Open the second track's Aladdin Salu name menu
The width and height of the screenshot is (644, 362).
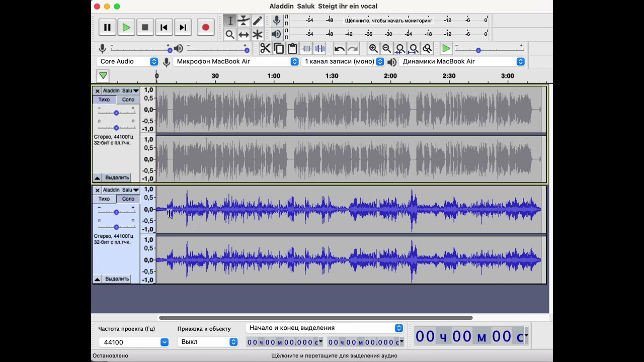click(x=120, y=191)
